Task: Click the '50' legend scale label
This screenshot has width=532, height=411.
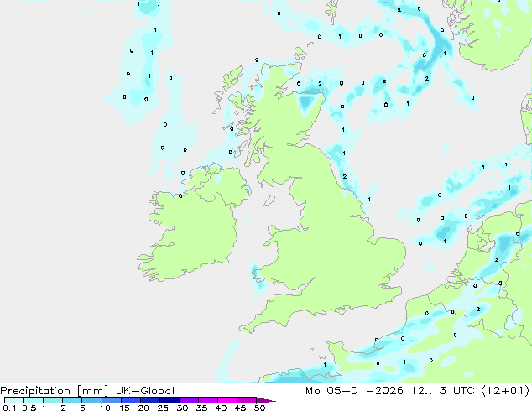Action: [259, 408]
